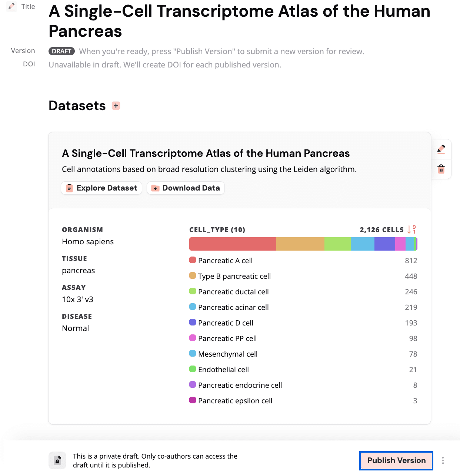Open the three-dot more options menu
The image size is (460, 476).
tap(443, 460)
